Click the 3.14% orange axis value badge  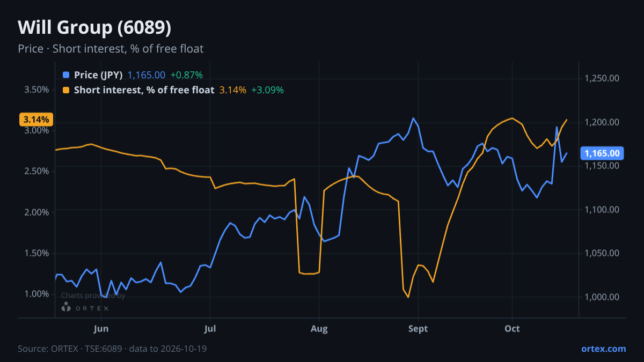click(x=36, y=119)
